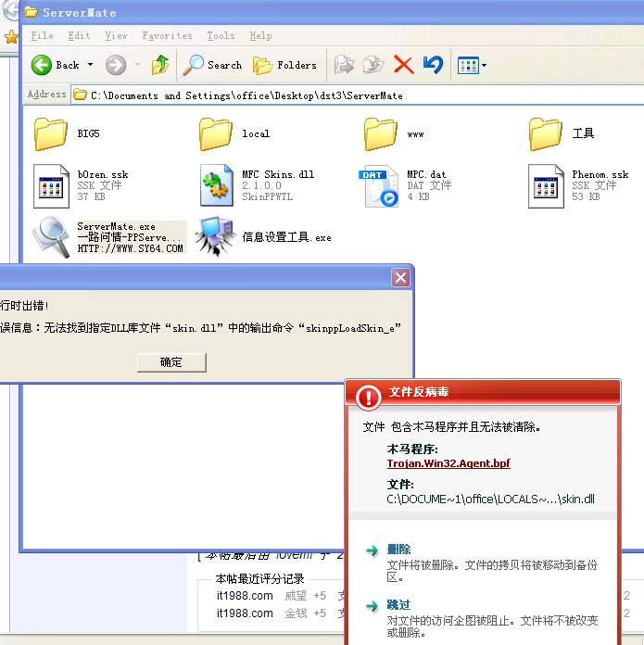
Task: Click the green arrow beside 跳过
Action: point(373,606)
